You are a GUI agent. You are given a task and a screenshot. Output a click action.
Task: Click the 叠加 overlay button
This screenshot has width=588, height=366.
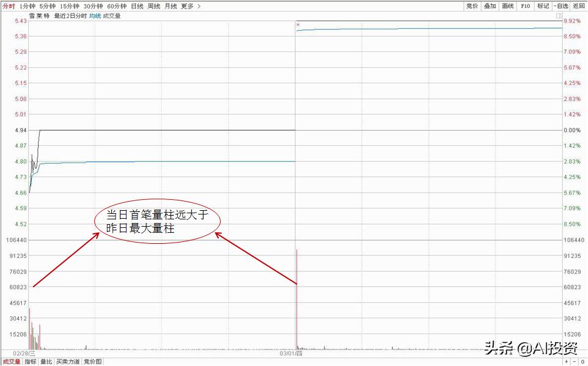coord(490,6)
